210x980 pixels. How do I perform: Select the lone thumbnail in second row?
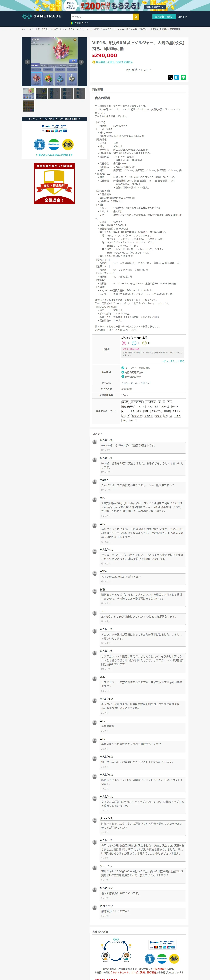click(x=29, y=106)
